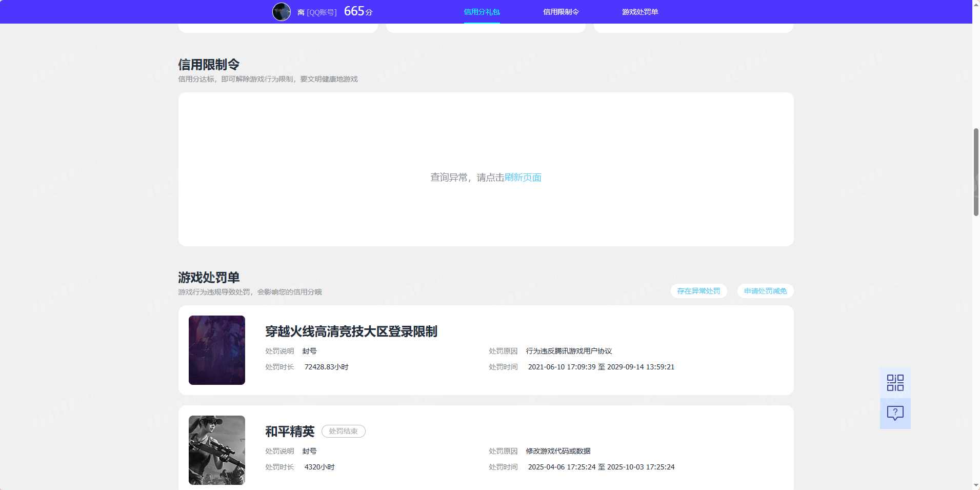980x490 pixels.
Task: Click 修改游戏代码或数据 reason text
Action: pos(558,451)
